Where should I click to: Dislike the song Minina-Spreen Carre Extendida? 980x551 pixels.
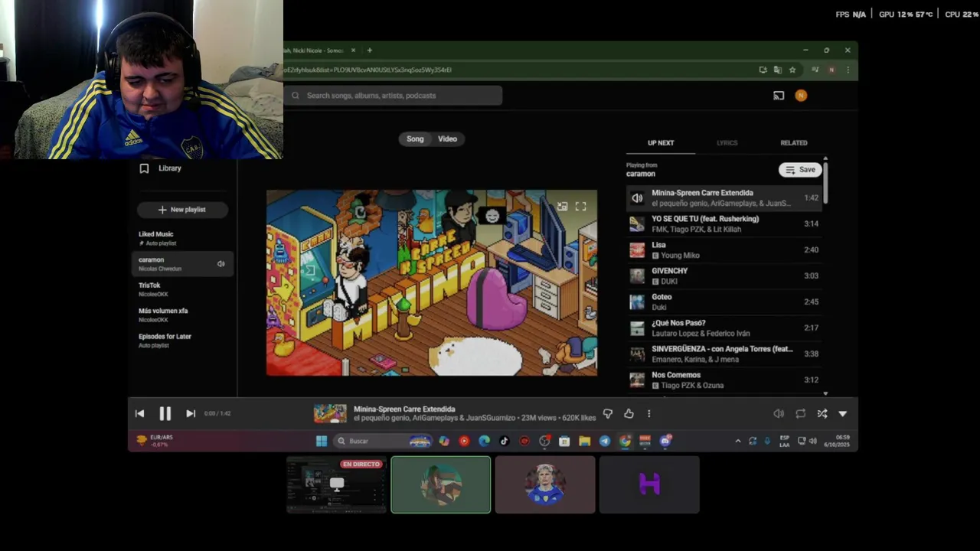point(608,414)
